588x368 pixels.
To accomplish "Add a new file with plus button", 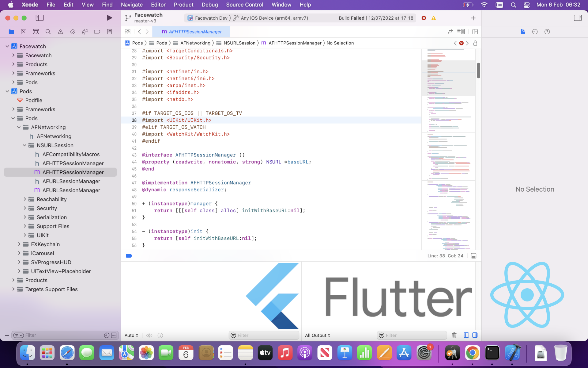I will pos(7,335).
